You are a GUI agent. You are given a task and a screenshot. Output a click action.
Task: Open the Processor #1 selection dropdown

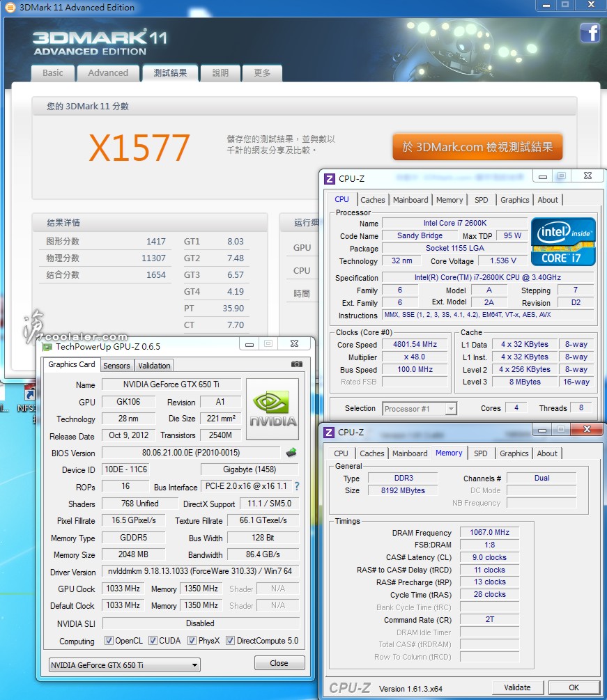[x=420, y=408]
